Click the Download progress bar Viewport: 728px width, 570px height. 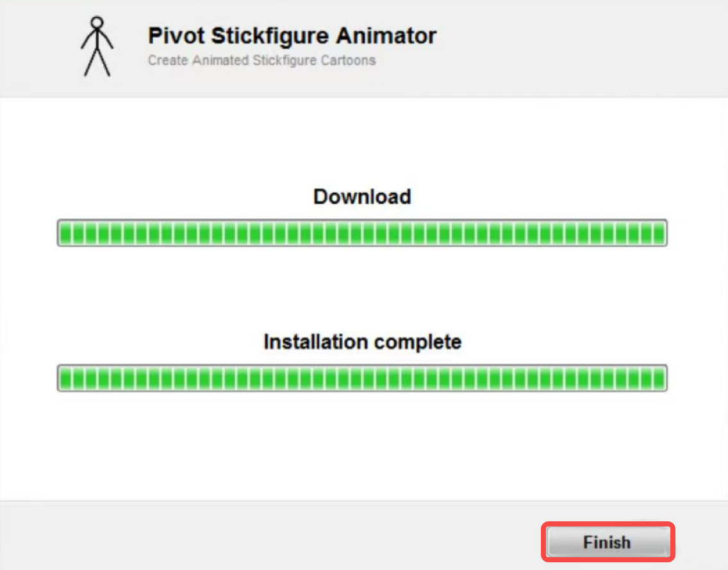[x=363, y=233]
